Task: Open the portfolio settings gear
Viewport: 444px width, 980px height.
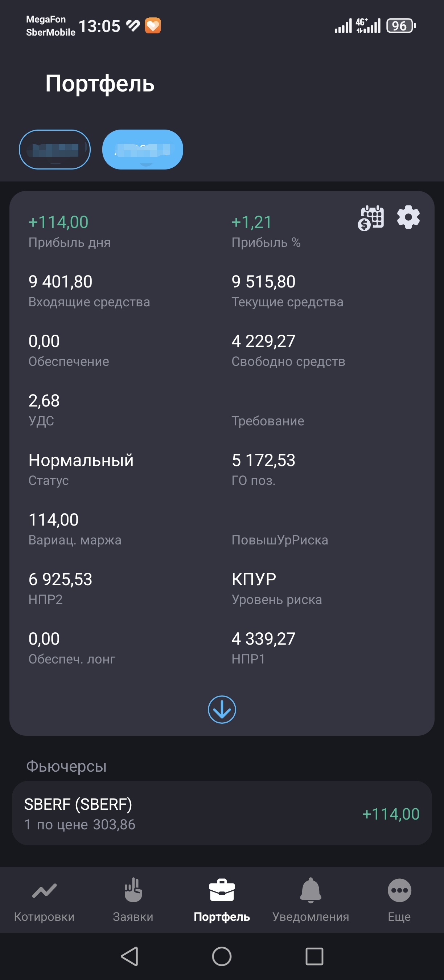Action: point(408,217)
